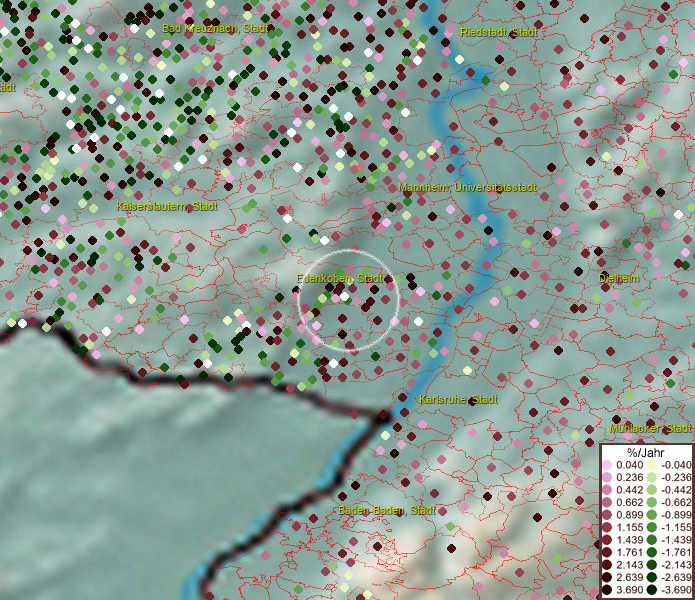Pick the 0.236 legend swatch
This screenshot has width=695, height=600.
click(607, 478)
